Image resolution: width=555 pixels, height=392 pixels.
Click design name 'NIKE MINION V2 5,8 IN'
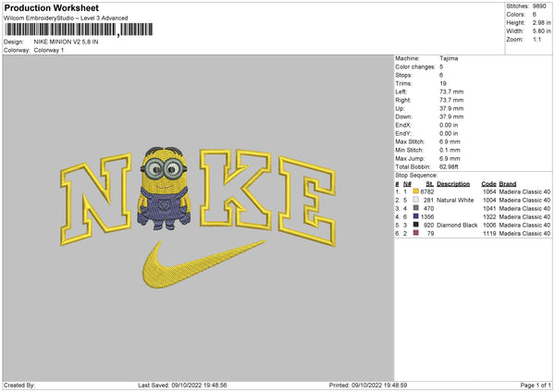[x=67, y=42]
